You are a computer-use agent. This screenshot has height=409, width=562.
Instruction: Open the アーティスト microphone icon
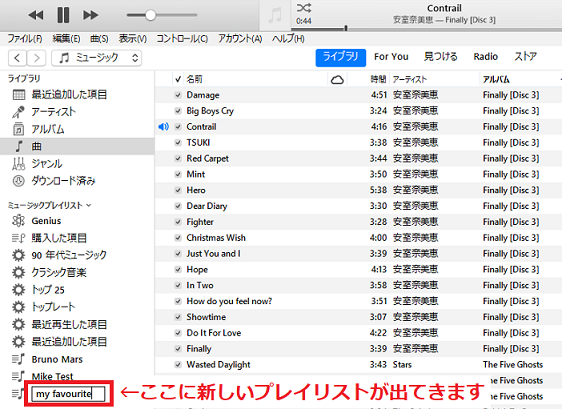click(19, 112)
